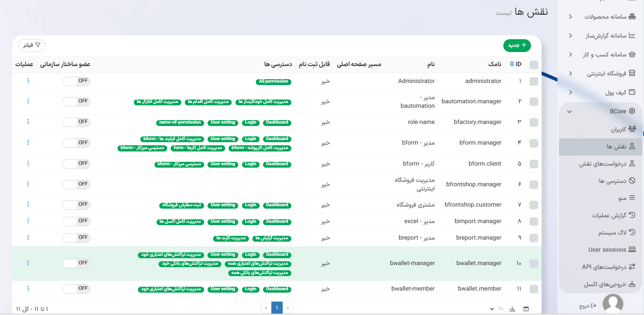Toggle organization member switch for administrator
The width and height of the screenshot is (644, 315).
click(x=76, y=81)
